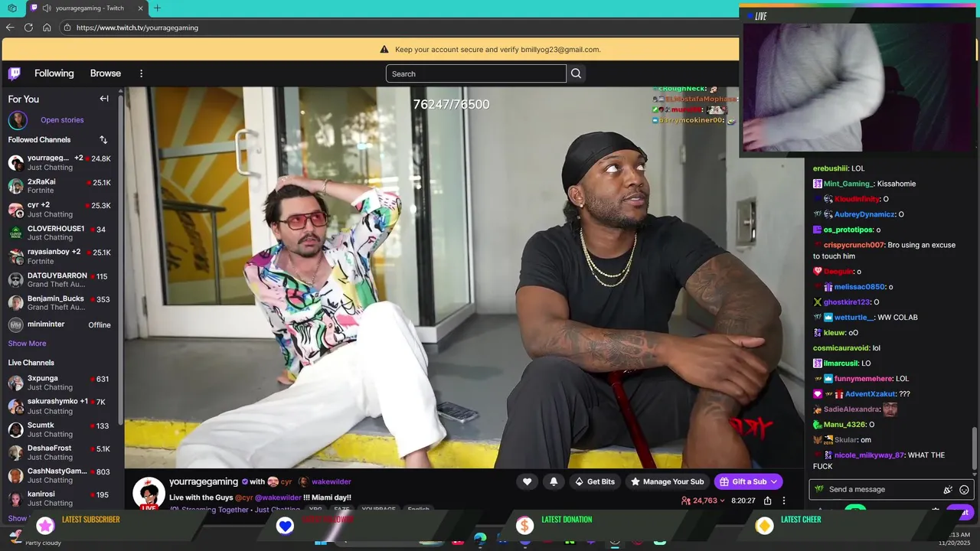Sort Followed Channels with the arrows icon
The height and width of the screenshot is (551, 980).
[103, 140]
